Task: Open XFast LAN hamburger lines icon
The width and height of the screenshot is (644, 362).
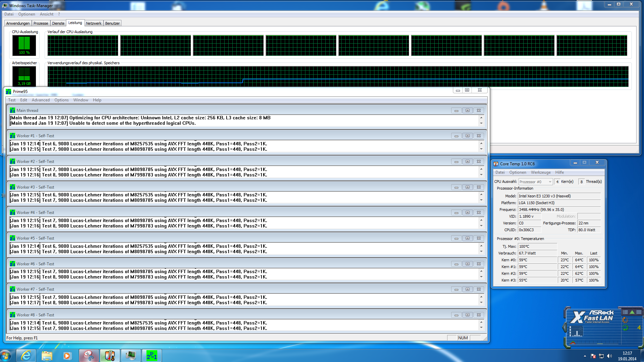Action: click(639, 312)
